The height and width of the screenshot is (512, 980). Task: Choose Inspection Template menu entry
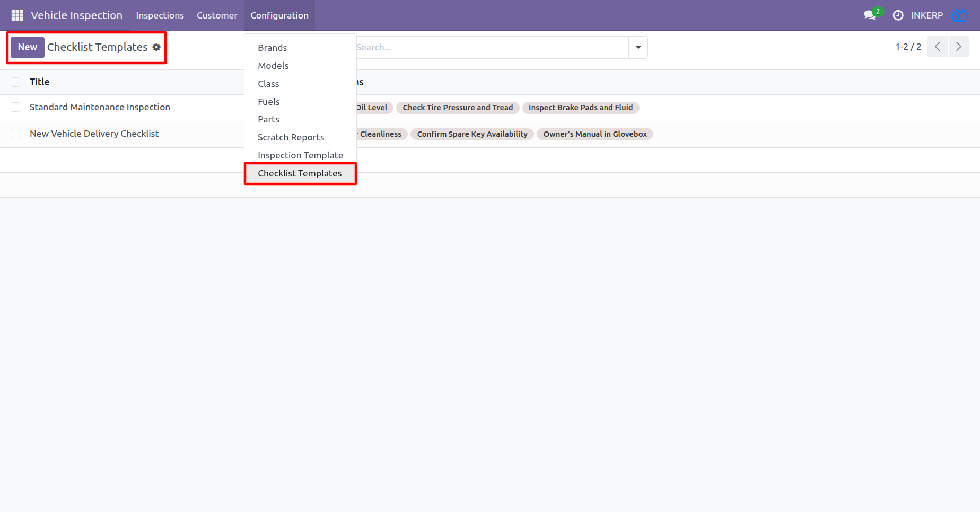[x=300, y=155]
